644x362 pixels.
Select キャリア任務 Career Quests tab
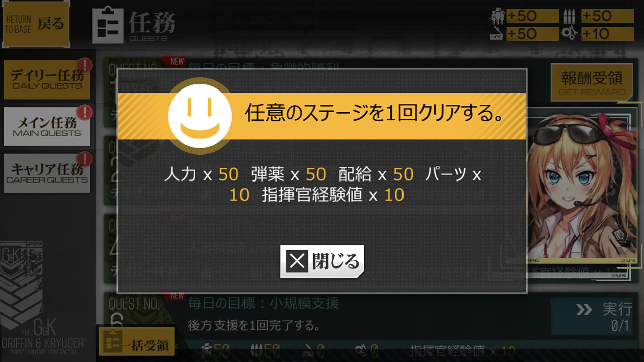coord(47,173)
